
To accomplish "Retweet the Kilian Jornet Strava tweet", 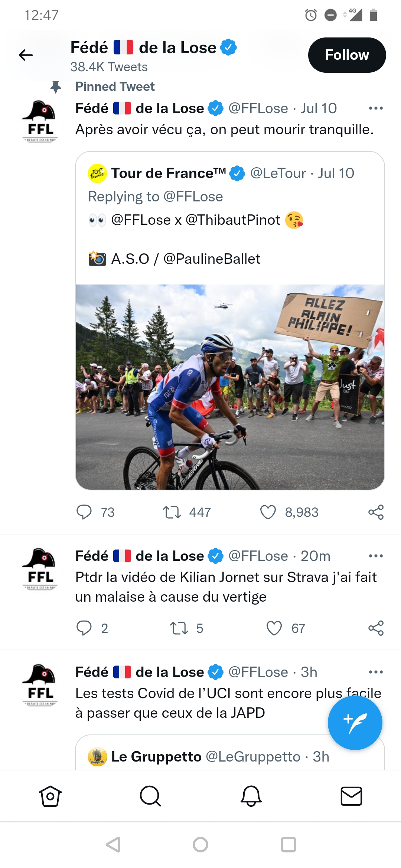I will 179,628.
